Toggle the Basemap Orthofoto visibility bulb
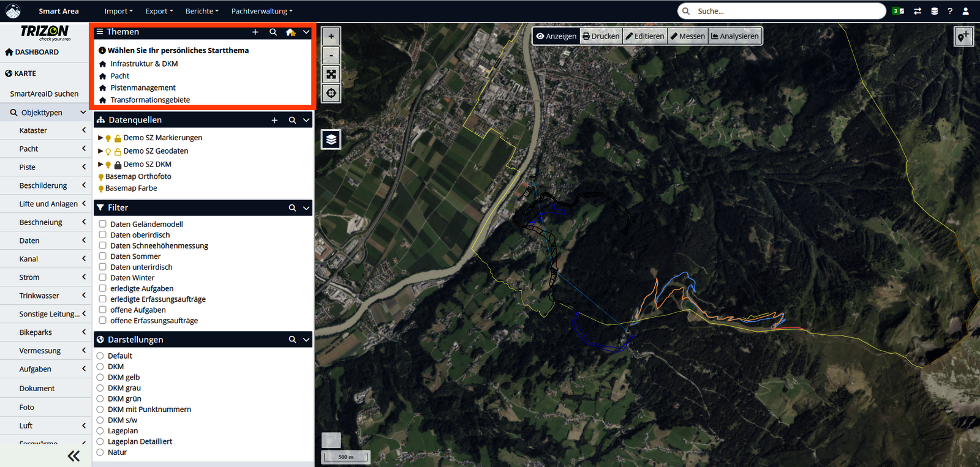Viewport: 980px width, 467px height. (x=101, y=177)
